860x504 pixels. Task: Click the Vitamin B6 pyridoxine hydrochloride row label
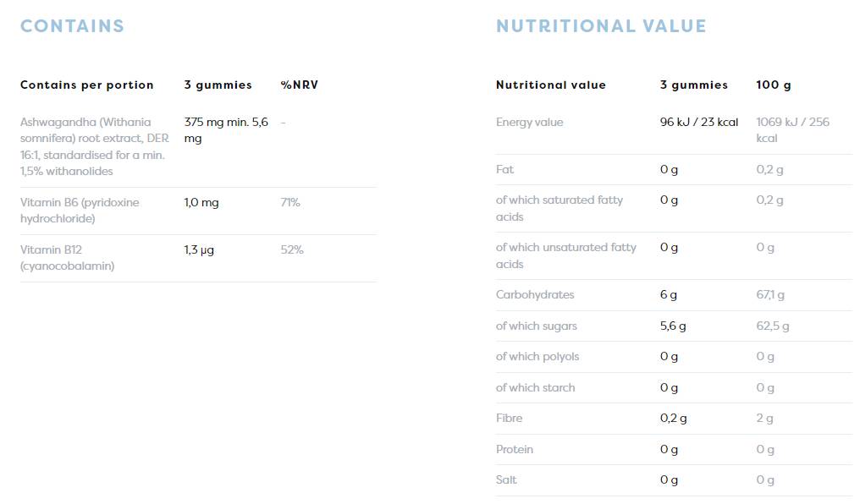coord(80,211)
